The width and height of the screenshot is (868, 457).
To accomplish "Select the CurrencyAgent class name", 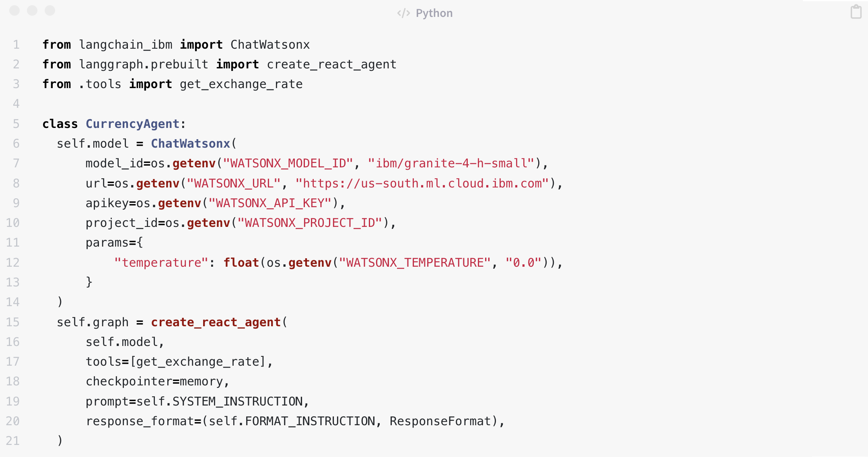I will (x=133, y=124).
